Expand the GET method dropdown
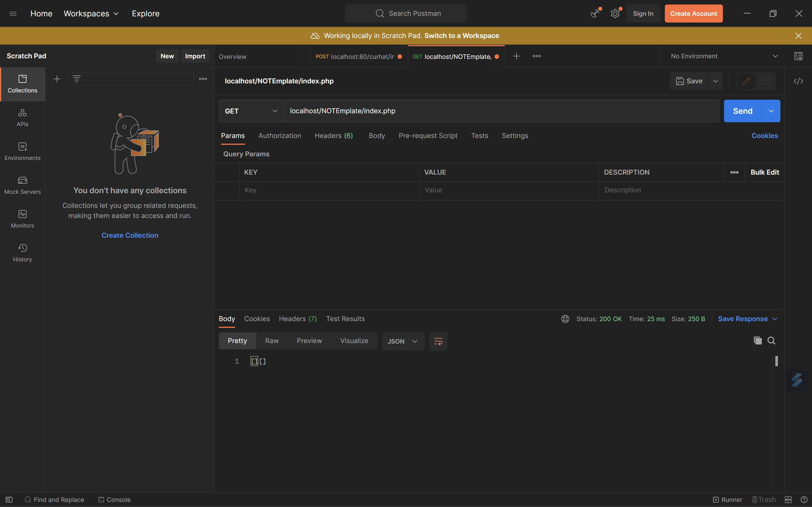The image size is (812, 507). coord(251,111)
